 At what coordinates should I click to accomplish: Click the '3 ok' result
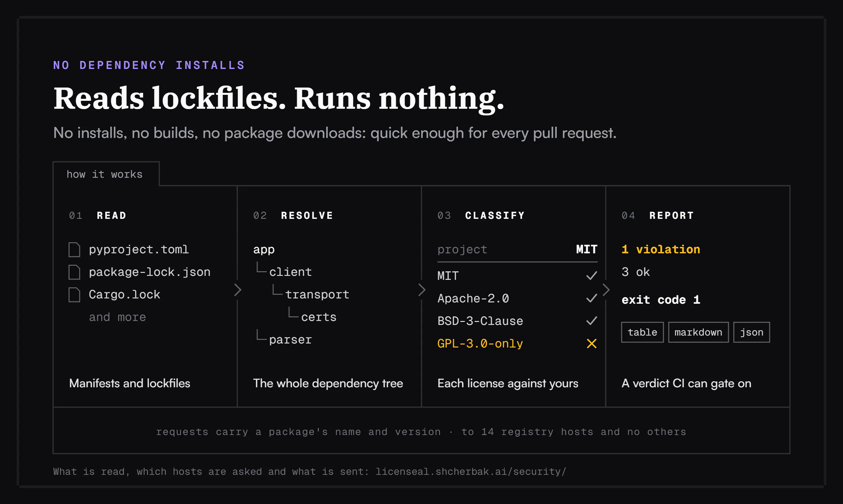pos(636,272)
